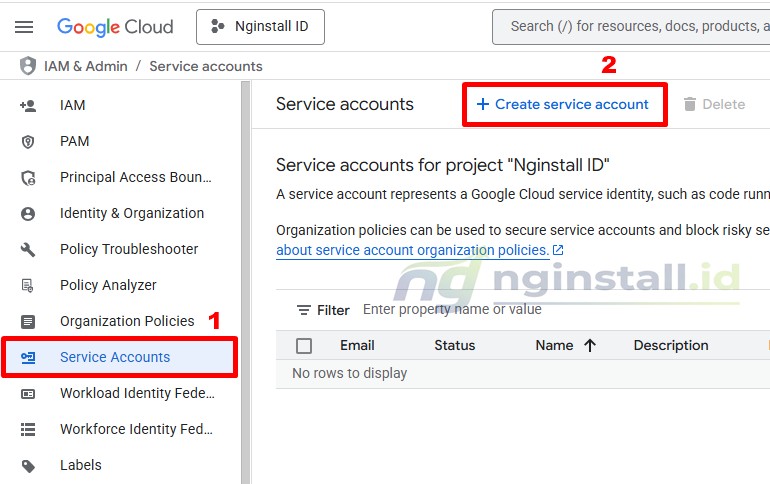This screenshot has height=484, width=770.
Task: Sort by the Status column
Action: click(455, 346)
